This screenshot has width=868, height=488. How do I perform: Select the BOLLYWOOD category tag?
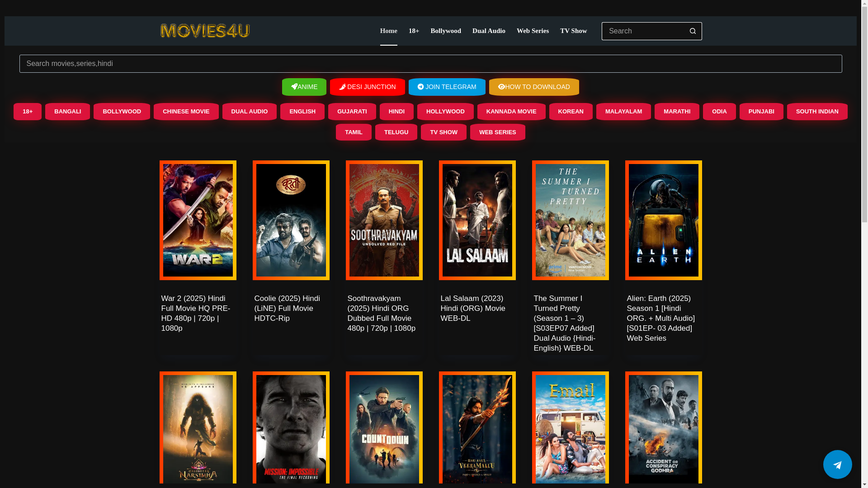(122, 112)
